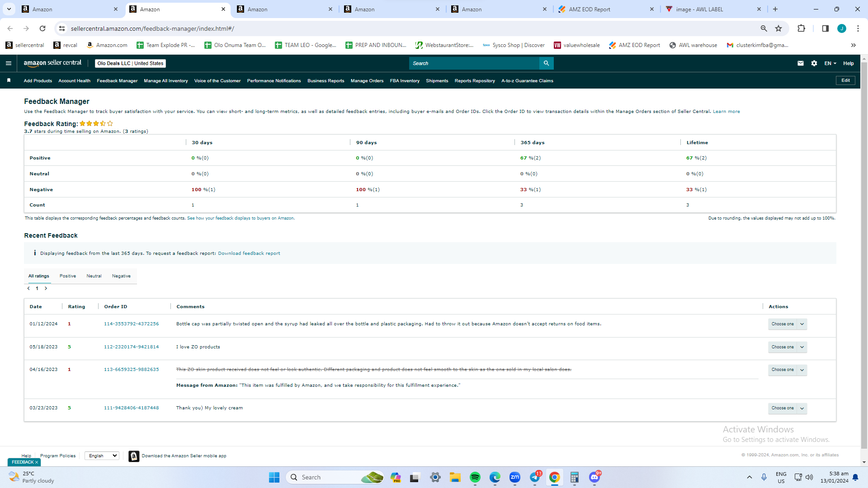Expand the tab search chevron in Chrome
The width and height of the screenshot is (868, 488).
tap(9, 9)
